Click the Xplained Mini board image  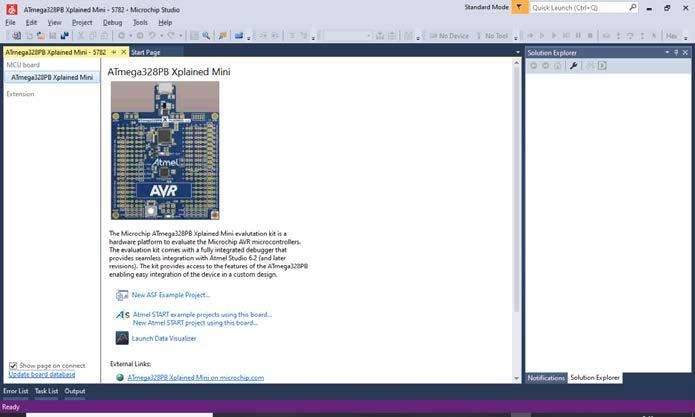[x=165, y=151]
